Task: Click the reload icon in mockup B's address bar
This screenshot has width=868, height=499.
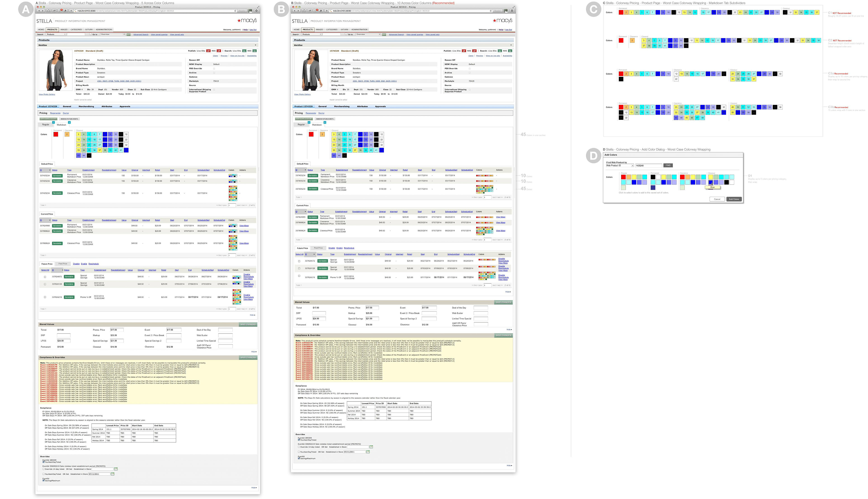Action: coord(491,11)
